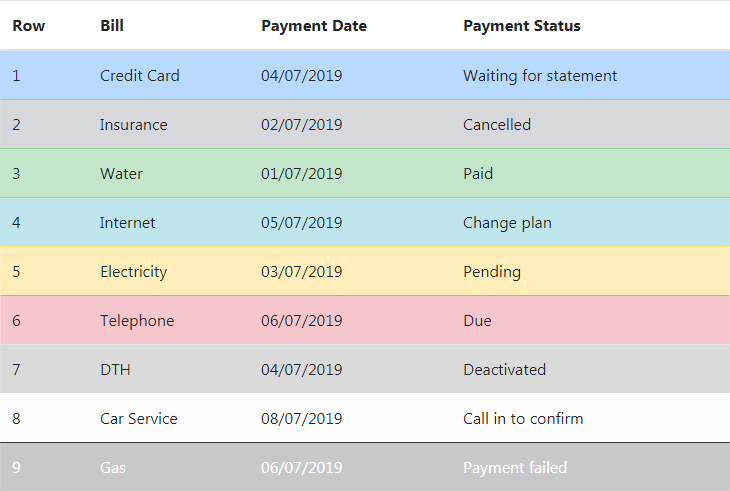Select the Cancelled status cell

[x=497, y=125]
